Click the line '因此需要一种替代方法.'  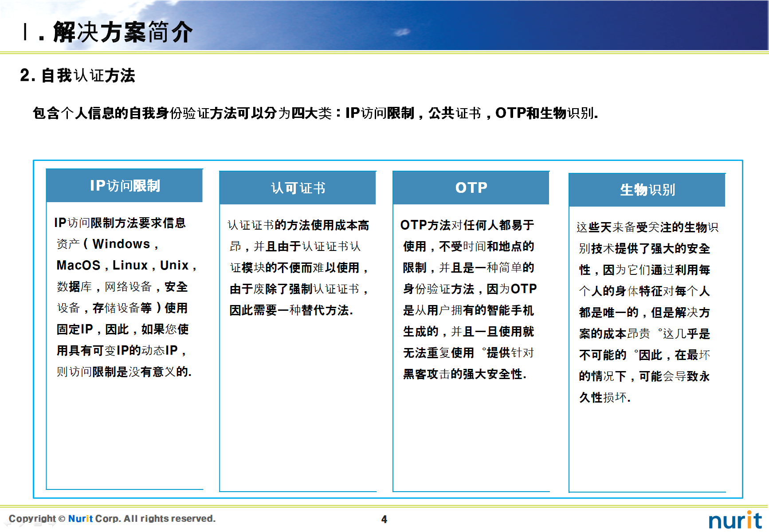(291, 310)
